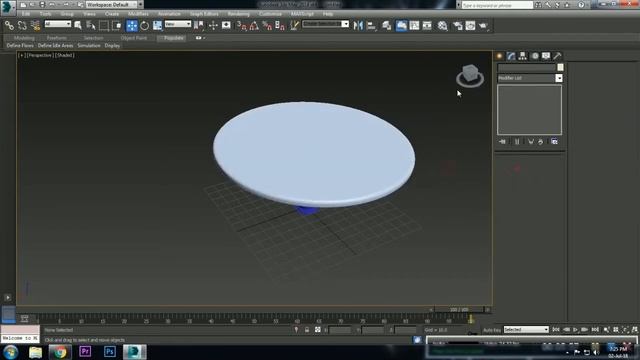Click Edit Named Selection Sets icon

coord(294,26)
